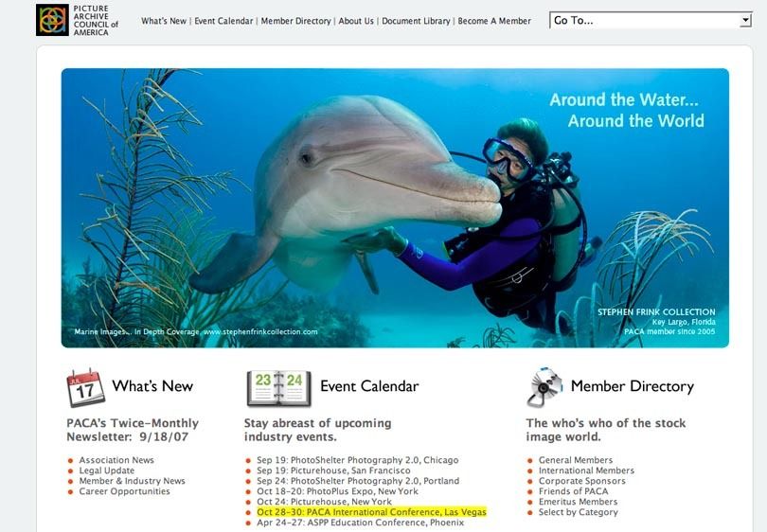Click Select by Category link
767x532 pixels.
point(578,512)
